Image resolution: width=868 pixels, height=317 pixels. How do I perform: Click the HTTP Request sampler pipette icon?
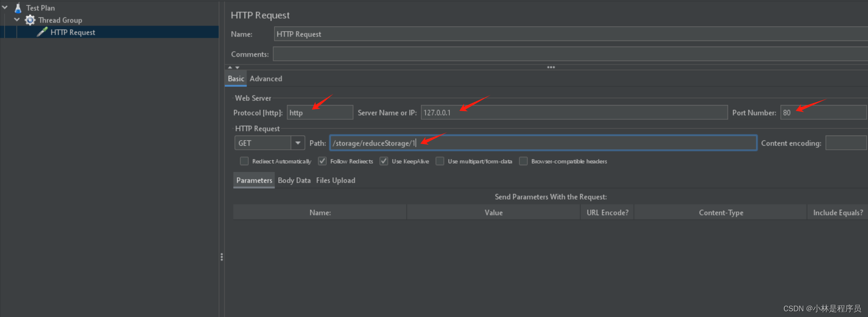42,32
